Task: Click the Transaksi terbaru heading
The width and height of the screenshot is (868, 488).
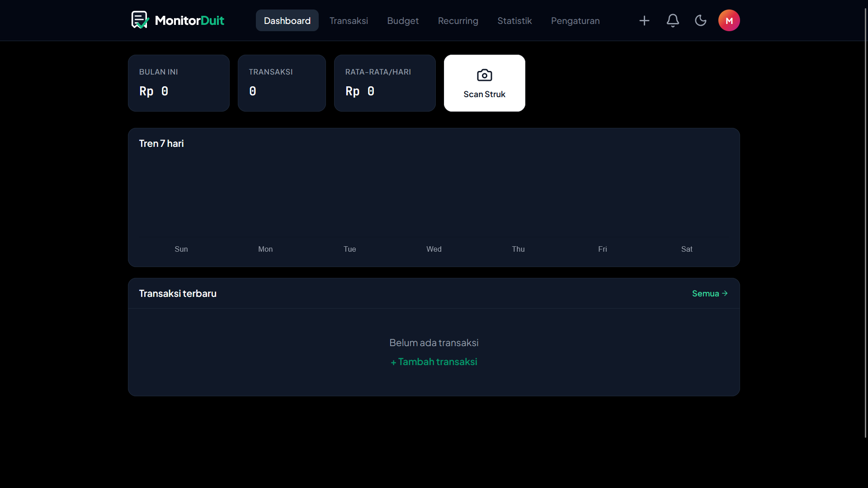Action: coord(178,293)
